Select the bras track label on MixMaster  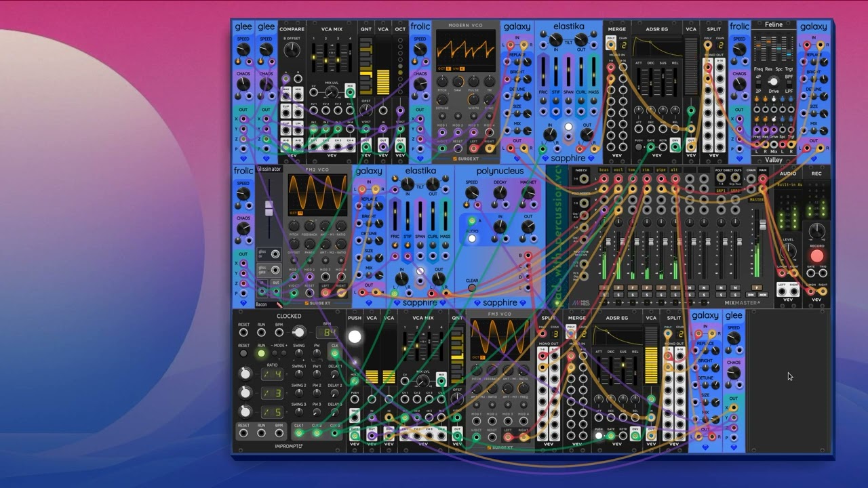604,170
